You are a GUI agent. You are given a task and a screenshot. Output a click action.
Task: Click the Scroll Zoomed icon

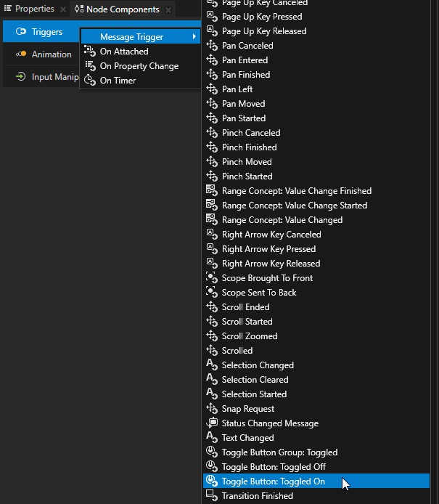[212, 336]
